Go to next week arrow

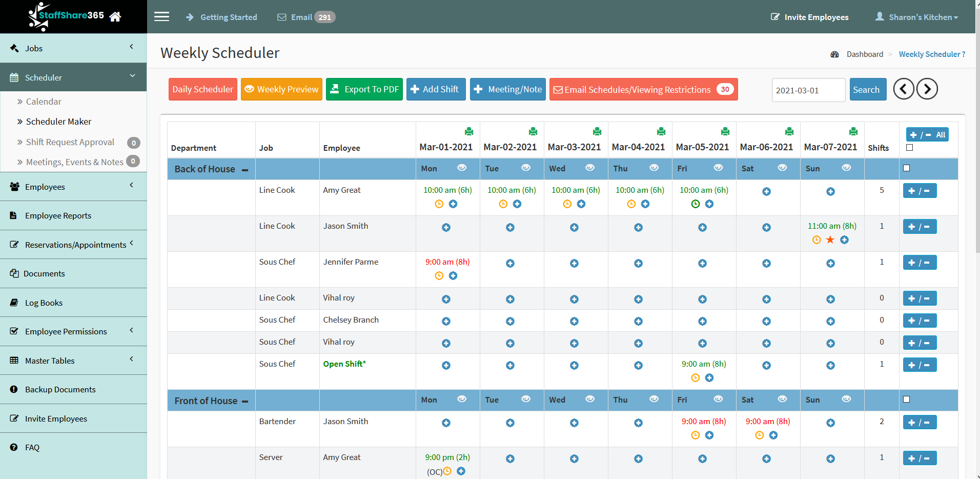tap(927, 89)
